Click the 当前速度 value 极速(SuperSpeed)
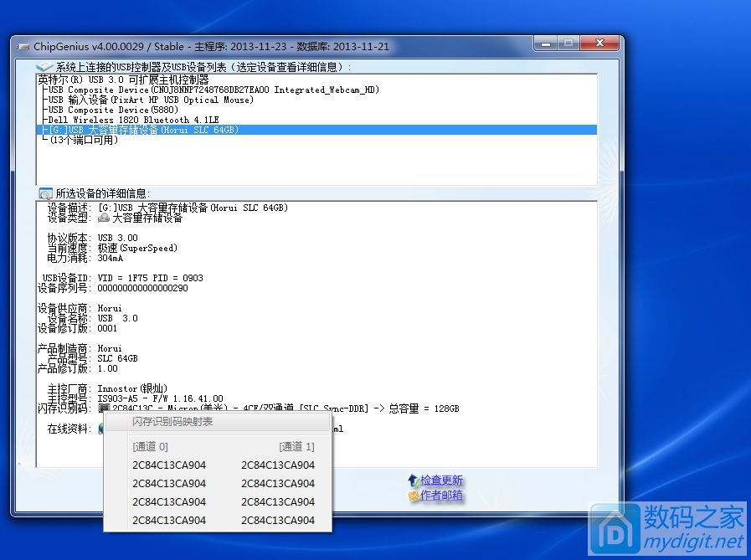This screenshot has width=751, height=560. click(137, 248)
